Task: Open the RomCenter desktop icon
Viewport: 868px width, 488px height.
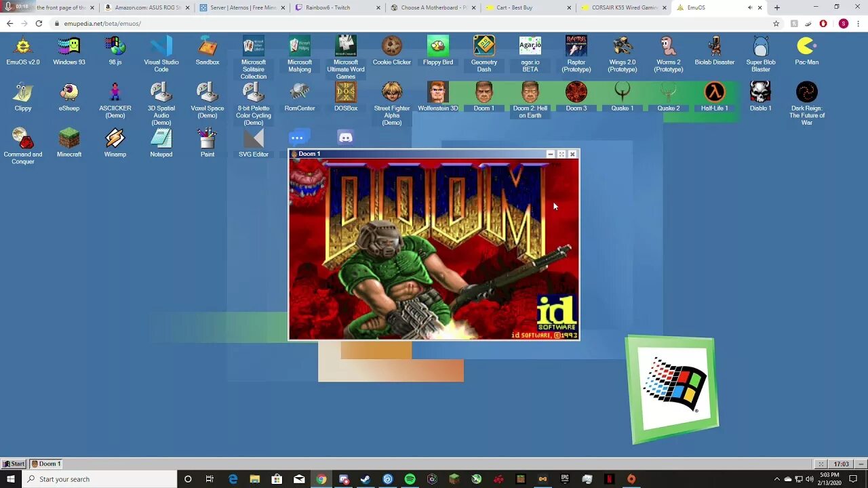Action: tap(300, 97)
